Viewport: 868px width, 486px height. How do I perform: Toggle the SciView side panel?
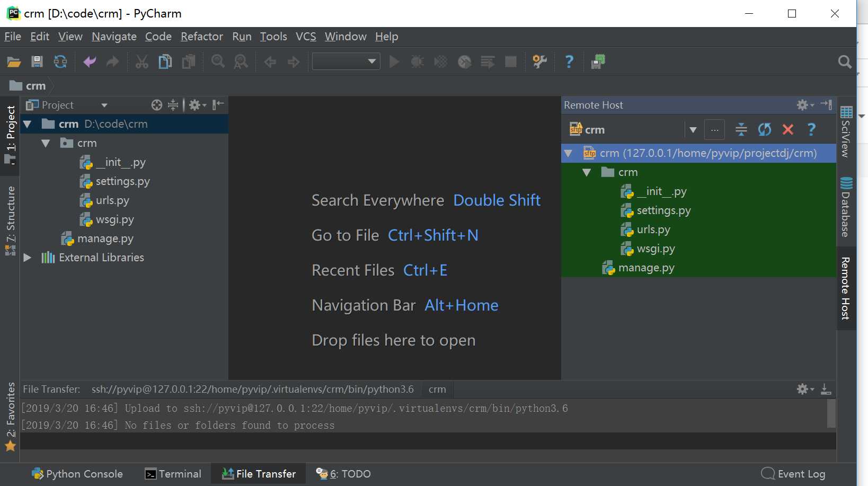point(846,132)
